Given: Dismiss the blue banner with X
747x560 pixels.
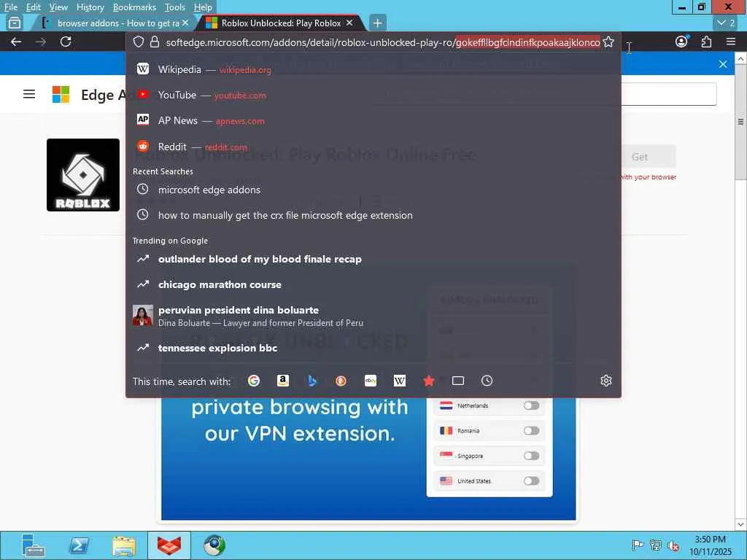Looking at the screenshot, I should coord(723,64).
